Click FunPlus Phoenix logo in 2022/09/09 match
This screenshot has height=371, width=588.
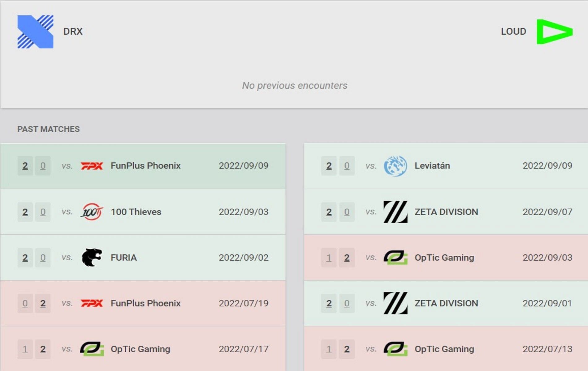(92, 166)
